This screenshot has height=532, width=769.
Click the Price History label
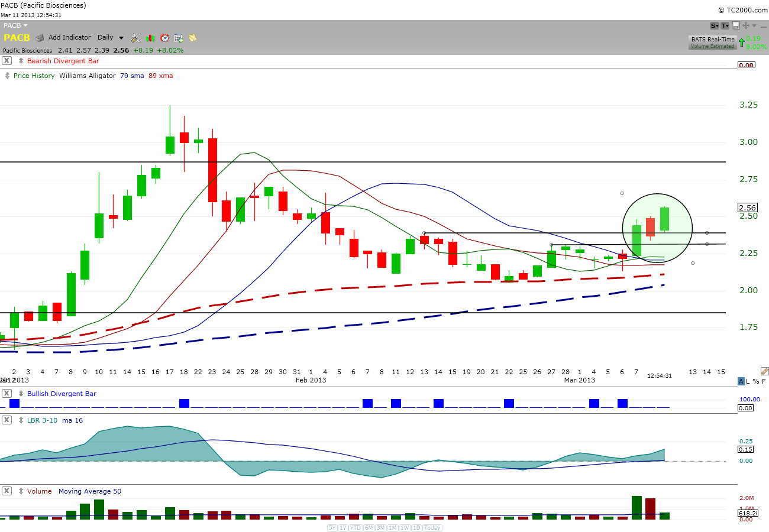tap(34, 76)
